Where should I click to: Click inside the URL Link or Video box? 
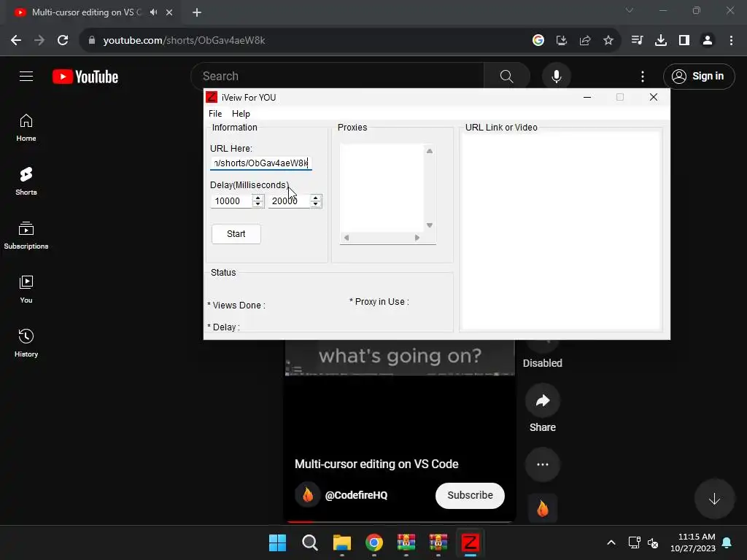point(561,231)
